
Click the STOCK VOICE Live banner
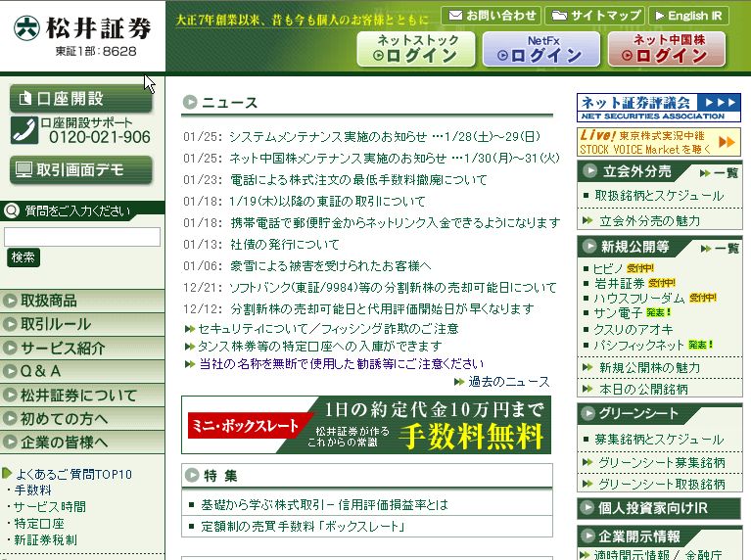click(658, 142)
